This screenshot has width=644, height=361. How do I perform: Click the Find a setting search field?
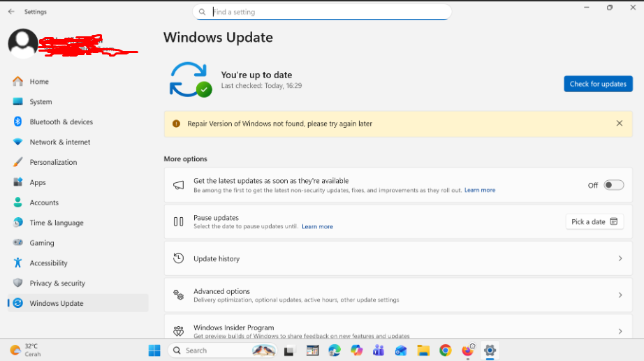[x=322, y=12]
